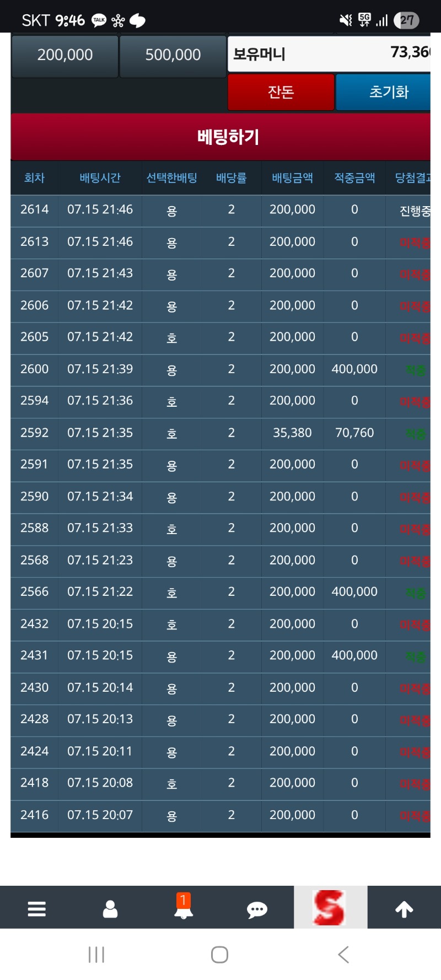Click the time 07.15 20:07 cell
The image size is (441, 980).
point(100,815)
